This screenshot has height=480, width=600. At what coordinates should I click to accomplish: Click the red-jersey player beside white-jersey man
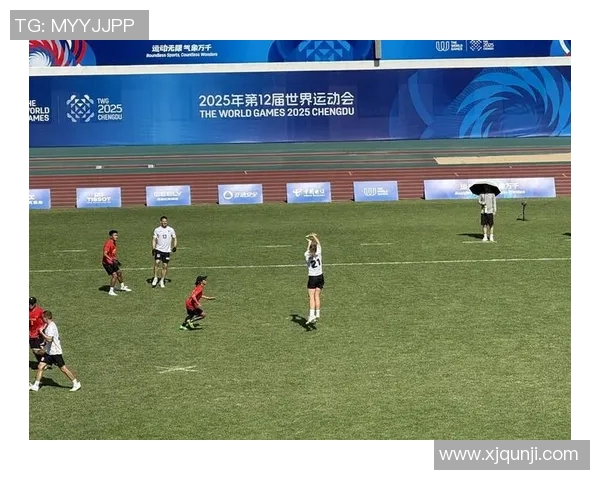point(114,263)
